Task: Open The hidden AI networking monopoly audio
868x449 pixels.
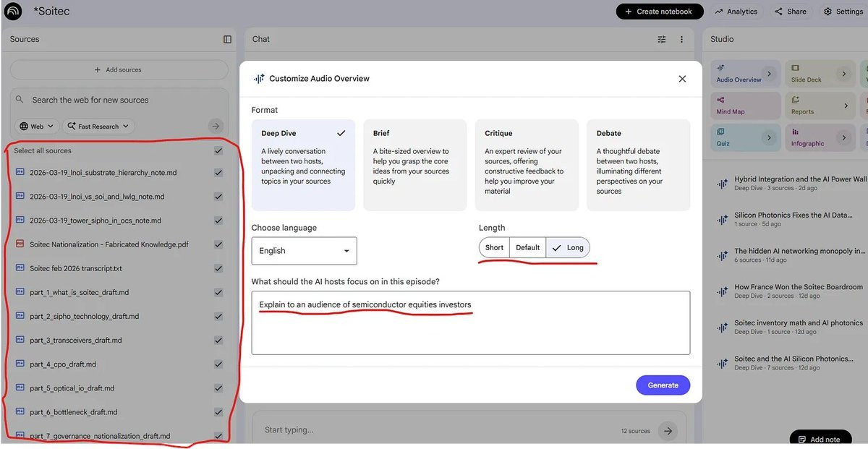Action: point(791,255)
